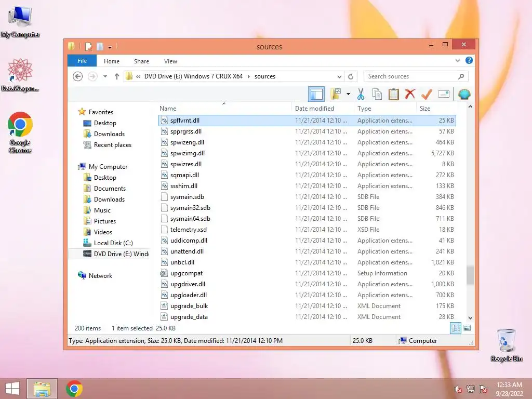Open the Windows Start button

point(12,389)
